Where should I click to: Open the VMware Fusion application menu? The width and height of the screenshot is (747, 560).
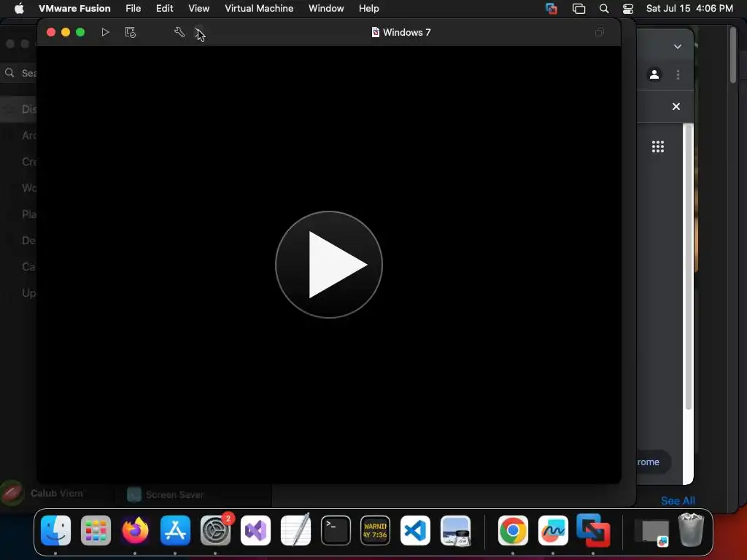click(x=74, y=8)
